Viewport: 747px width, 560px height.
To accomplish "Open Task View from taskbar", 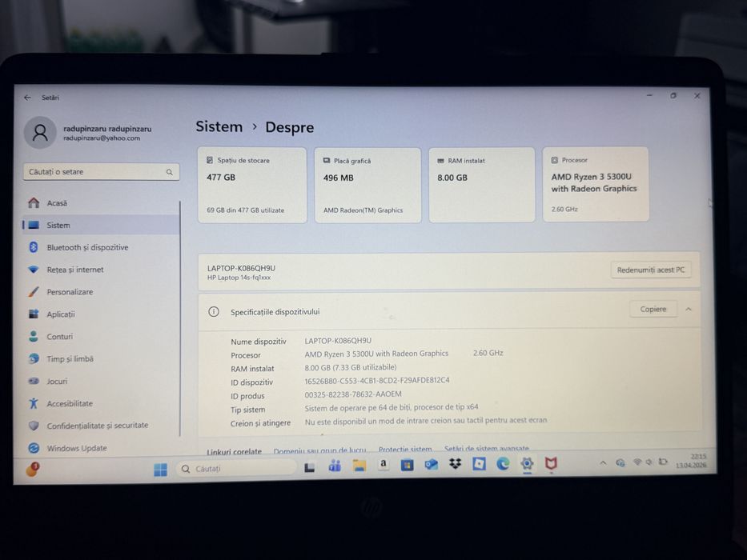I will click(x=310, y=467).
